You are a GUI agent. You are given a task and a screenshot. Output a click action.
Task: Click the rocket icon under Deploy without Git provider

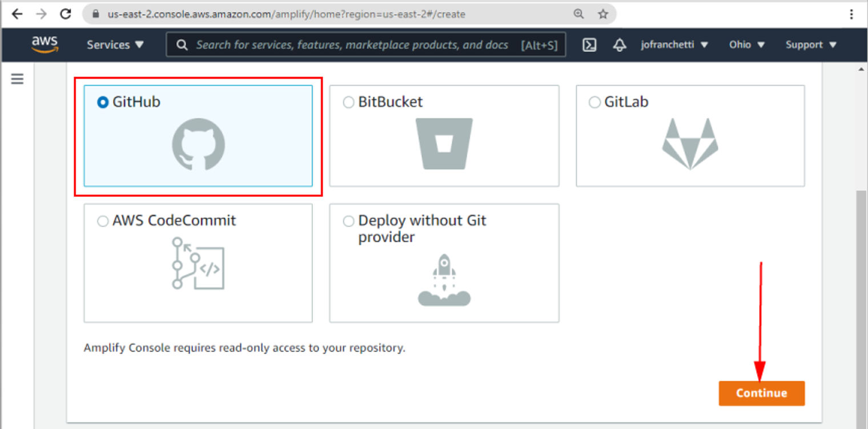[x=444, y=280]
